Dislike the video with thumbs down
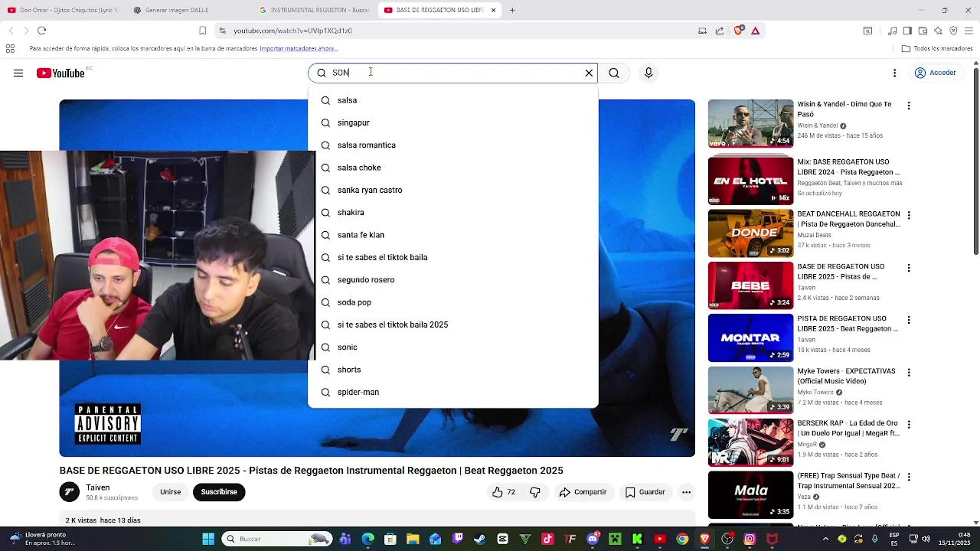Viewport: 980px width, 551px height. (535, 492)
